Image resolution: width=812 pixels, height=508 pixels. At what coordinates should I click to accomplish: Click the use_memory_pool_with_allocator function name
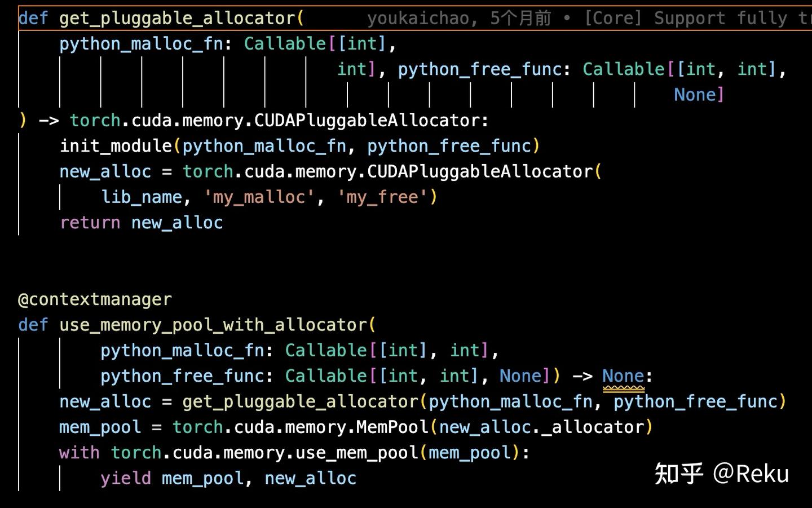click(213, 325)
